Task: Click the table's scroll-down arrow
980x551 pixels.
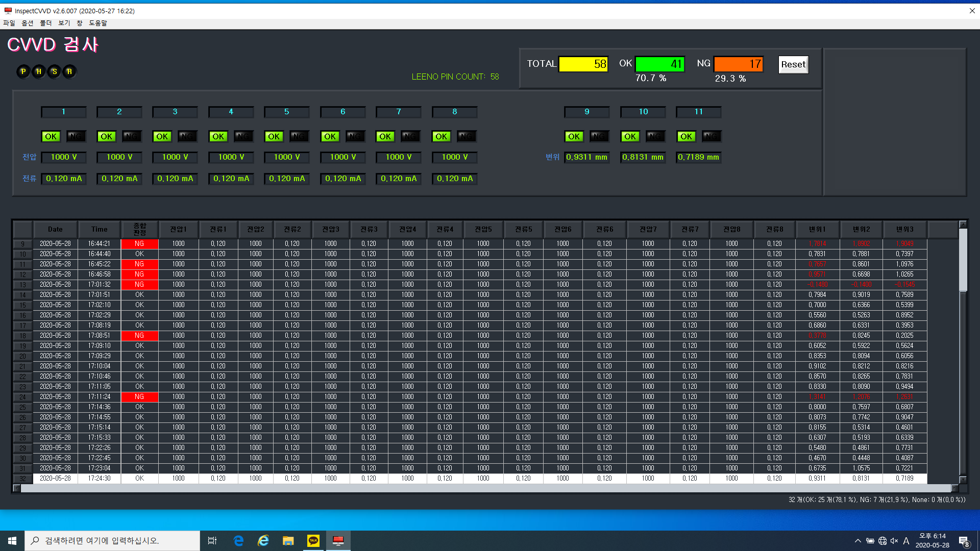Action: (963, 480)
